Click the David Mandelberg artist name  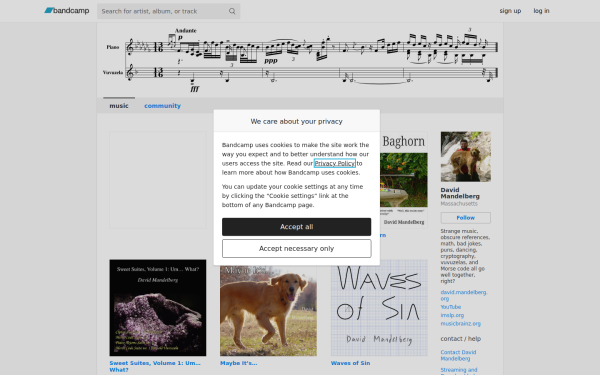460,193
